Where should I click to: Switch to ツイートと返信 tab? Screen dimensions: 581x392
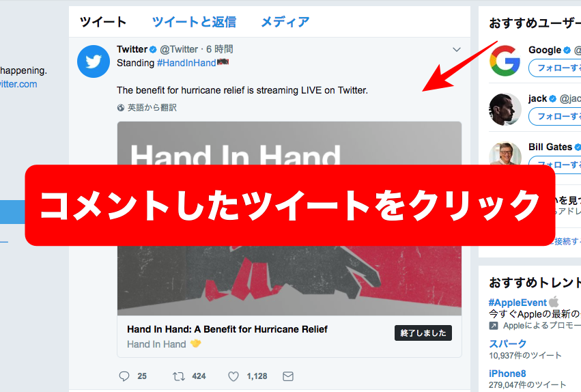pos(194,22)
